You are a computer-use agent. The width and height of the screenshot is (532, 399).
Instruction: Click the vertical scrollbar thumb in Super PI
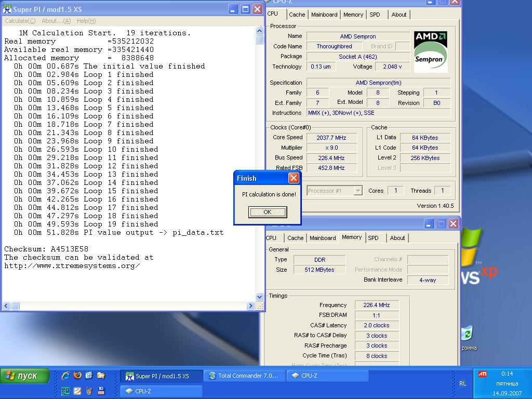[260, 39]
